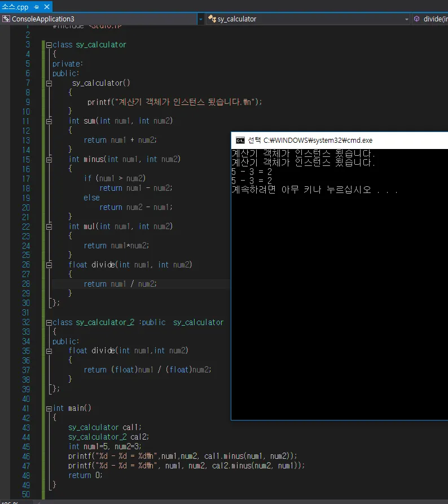Click 'return num1 - num2;' code line
Screen dimensions: 448x504
click(x=136, y=188)
